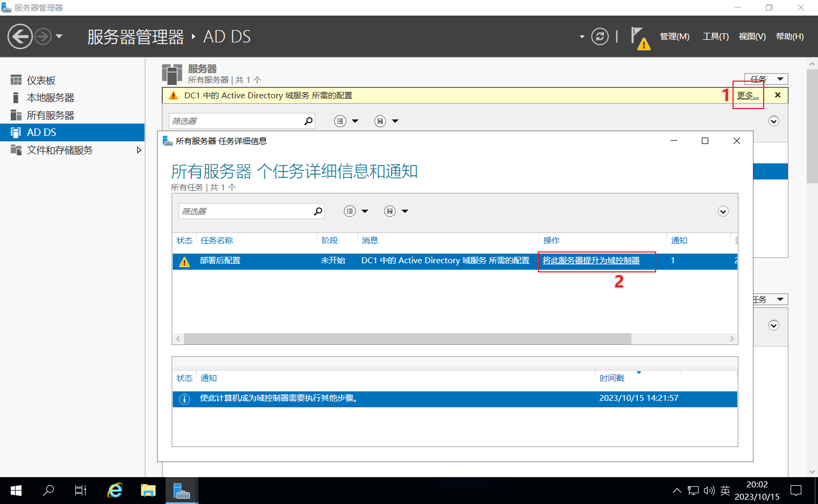
Task: Open save query icon in servers toolbar
Action: tap(380, 121)
